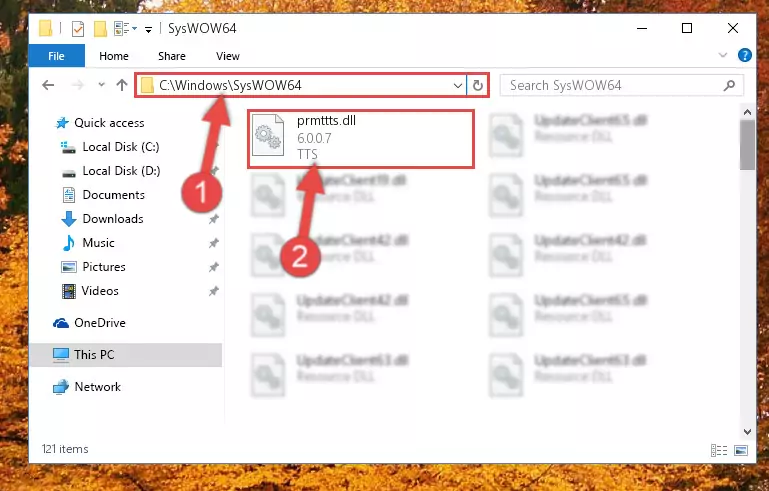Select This PC in navigation pane
The width and height of the screenshot is (769, 491).
tap(126, 355)
